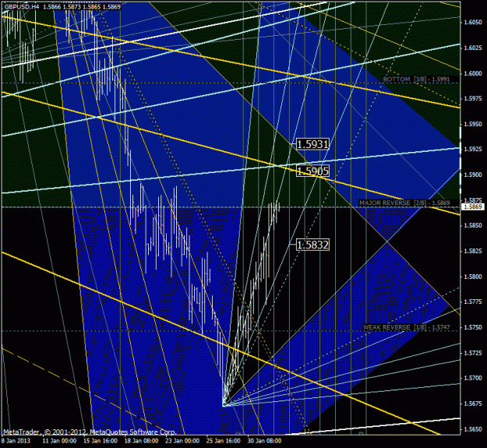Click the 1.5650 price scale value
Viewport: 487px width, 448px height.
point(473,429)
